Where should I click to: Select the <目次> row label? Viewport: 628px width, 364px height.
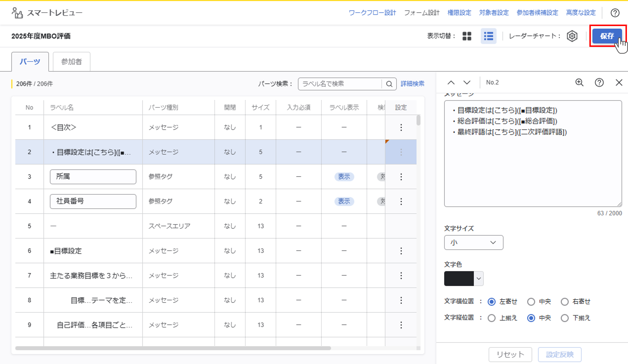[63, 127]
